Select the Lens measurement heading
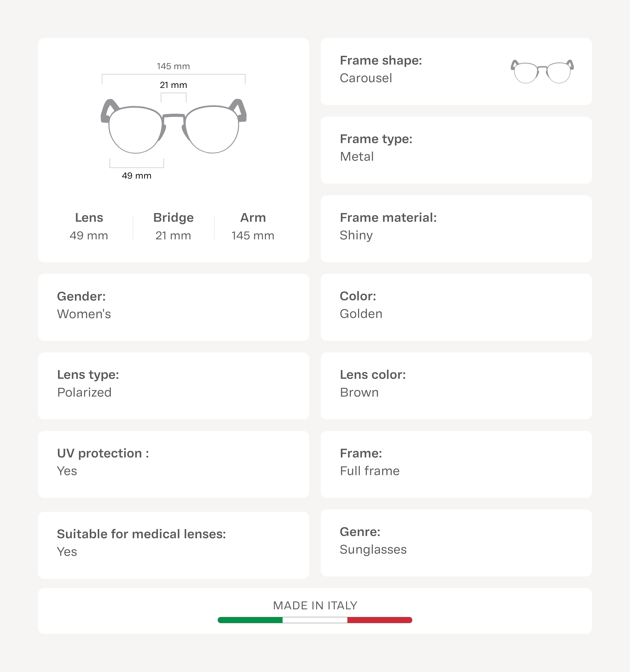This screenshot has height=672, width=630. (89, 218)
